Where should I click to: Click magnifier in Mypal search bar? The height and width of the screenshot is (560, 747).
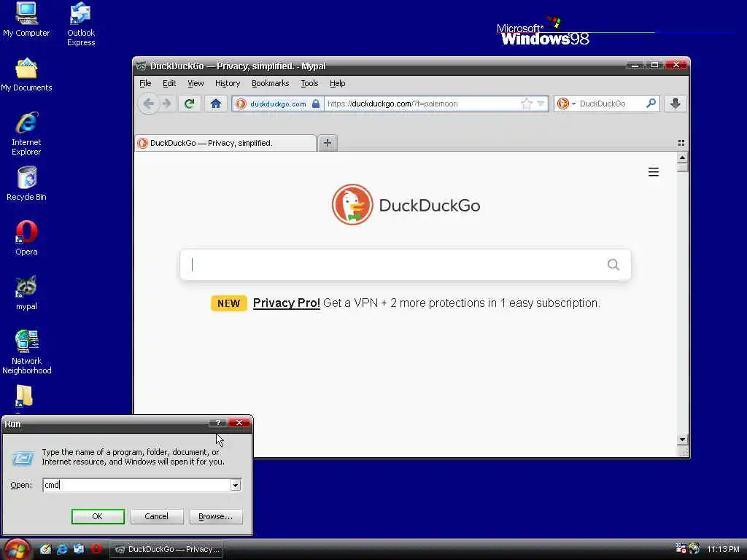click(x=651, y=103)
